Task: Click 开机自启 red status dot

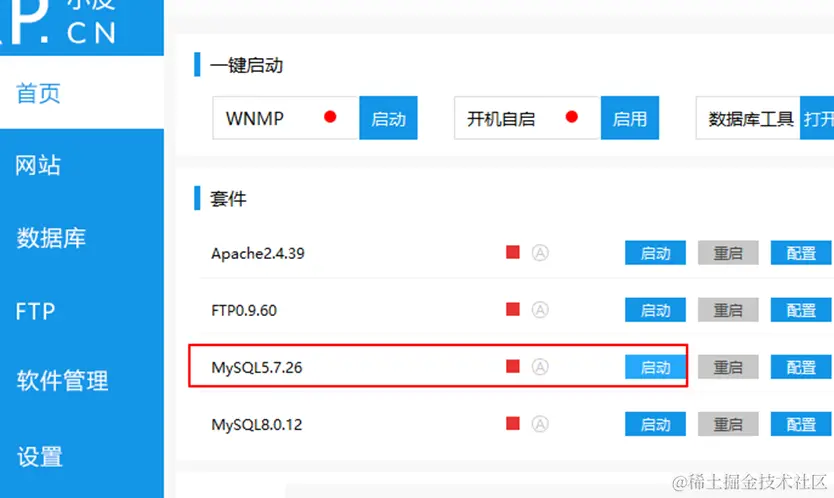Action: [x=572, y=117]
